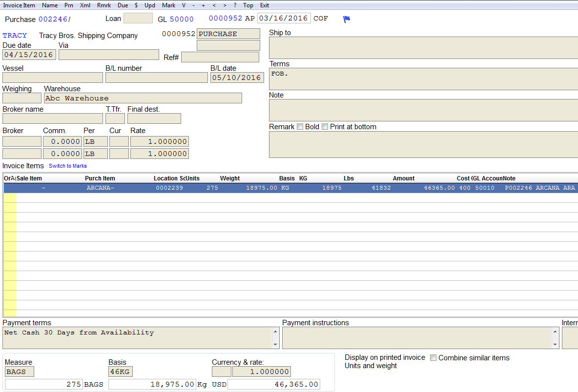Click the 18,975.00 Kg total field
Image resolution: width=578 pixels, height=392 pixels.
pyautogui.click(x=152, y=384)
